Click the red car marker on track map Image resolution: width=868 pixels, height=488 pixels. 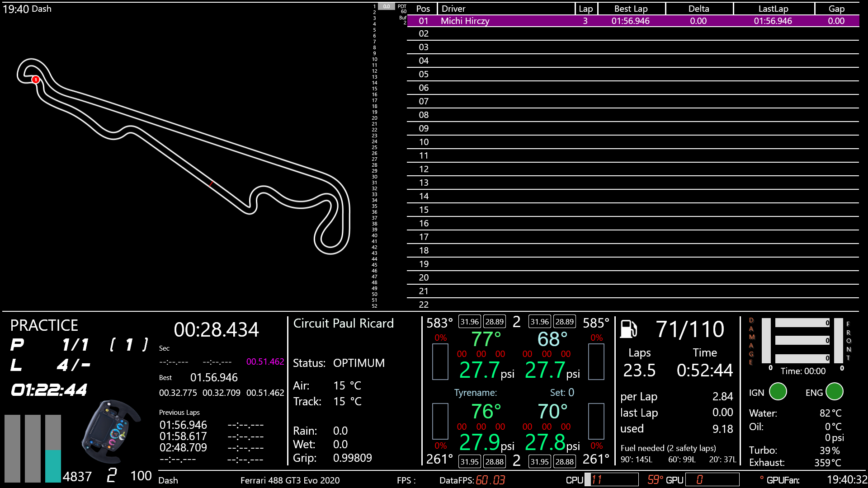point(36,80)
